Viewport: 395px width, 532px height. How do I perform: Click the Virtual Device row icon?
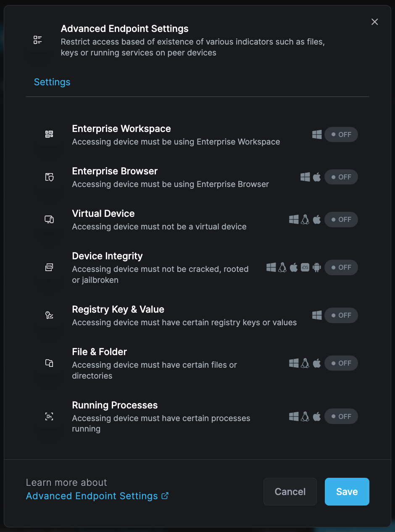pyautogui.click(x=49, y=219)
